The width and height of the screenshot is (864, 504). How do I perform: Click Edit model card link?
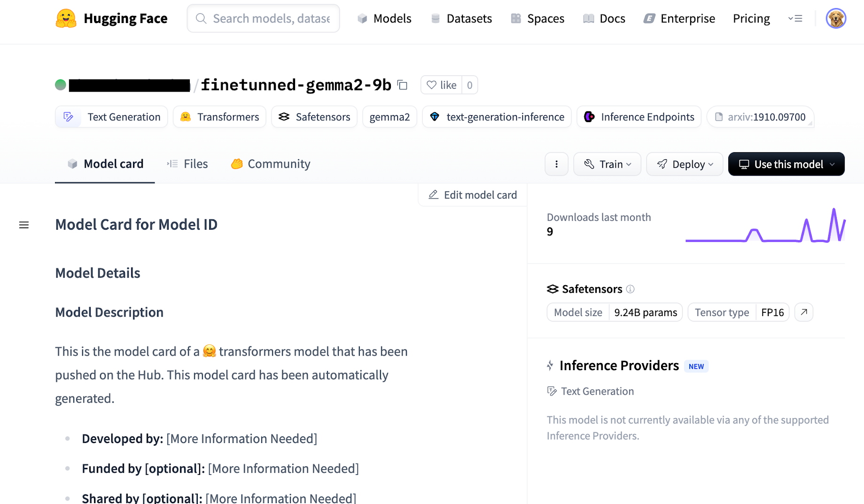(472, 194)
